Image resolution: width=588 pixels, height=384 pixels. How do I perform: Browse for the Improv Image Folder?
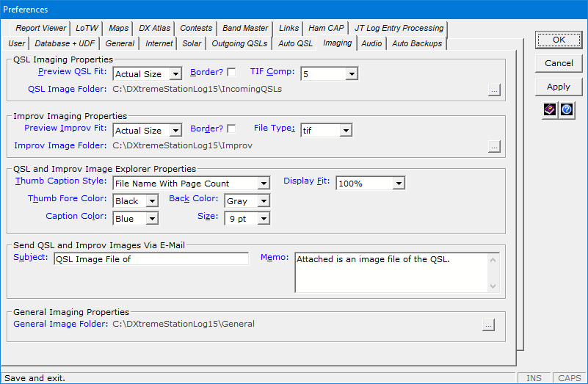494,146
